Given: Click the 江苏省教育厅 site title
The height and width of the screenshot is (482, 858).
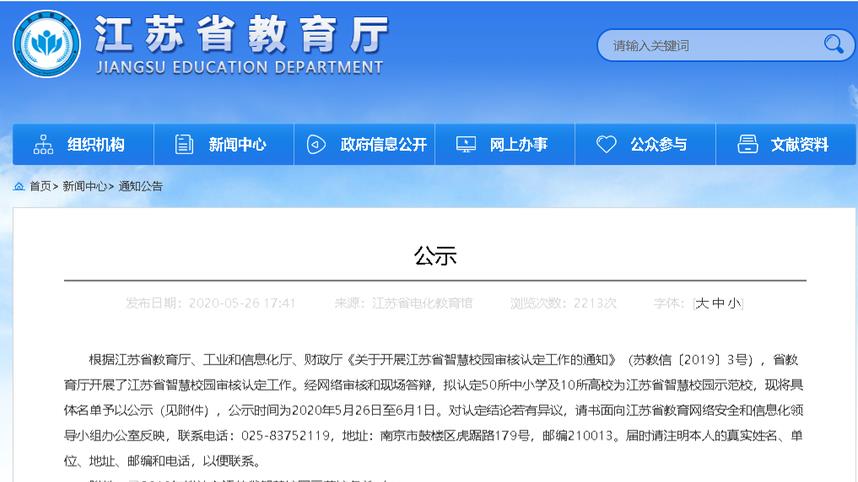Looking at the screenshot, I should (240, 36).
